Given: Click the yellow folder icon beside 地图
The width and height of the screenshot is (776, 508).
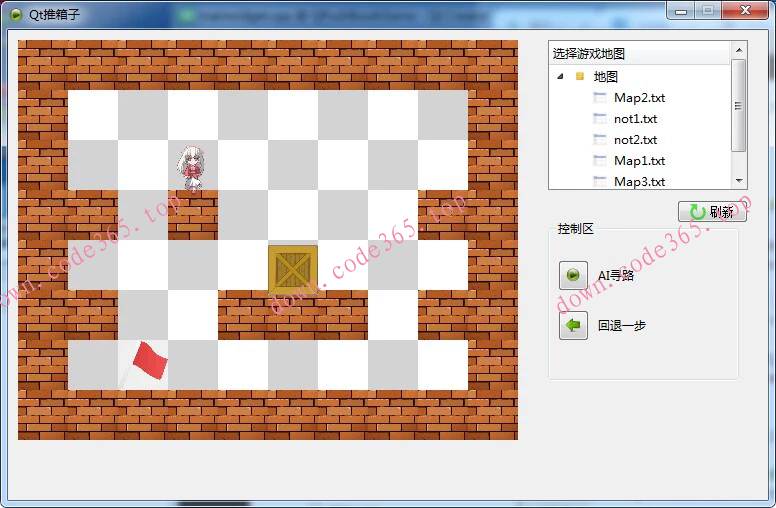Looking at the screenshot, I should 580,77.
